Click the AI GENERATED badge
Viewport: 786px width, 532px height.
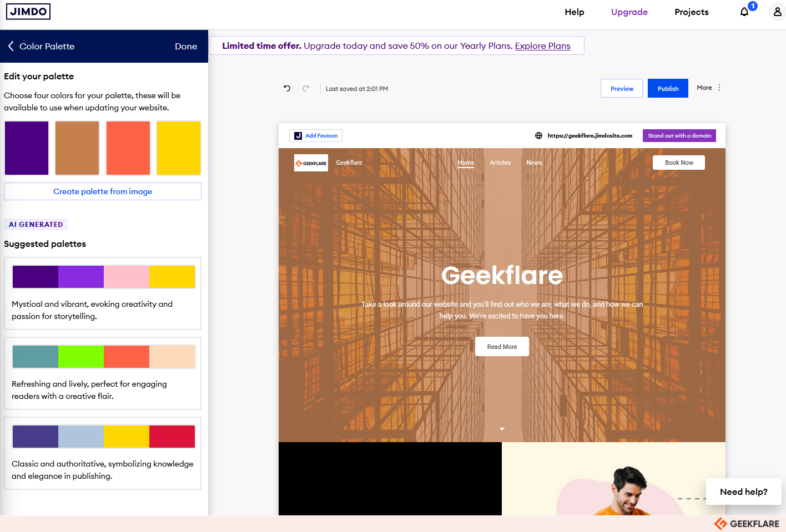pyautogui.click(x=36, y=225)
